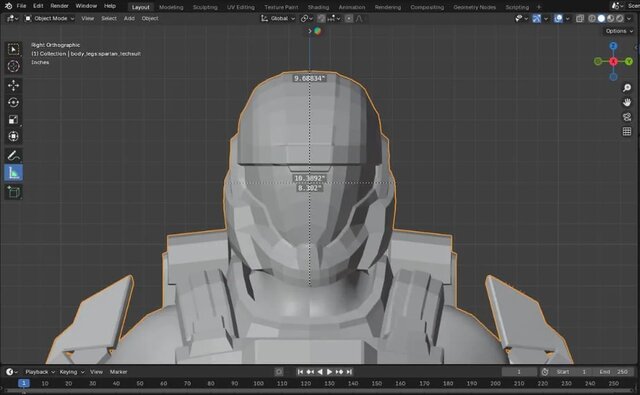Open the pivot point dropdown
This screenshot has width=640, height=395.
pyautogui.click(x=307, y=18)
